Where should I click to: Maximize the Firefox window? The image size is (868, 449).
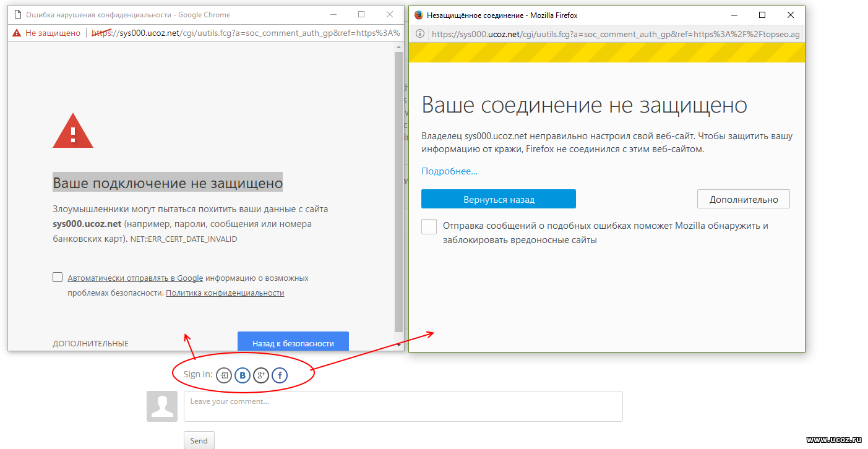762,15
